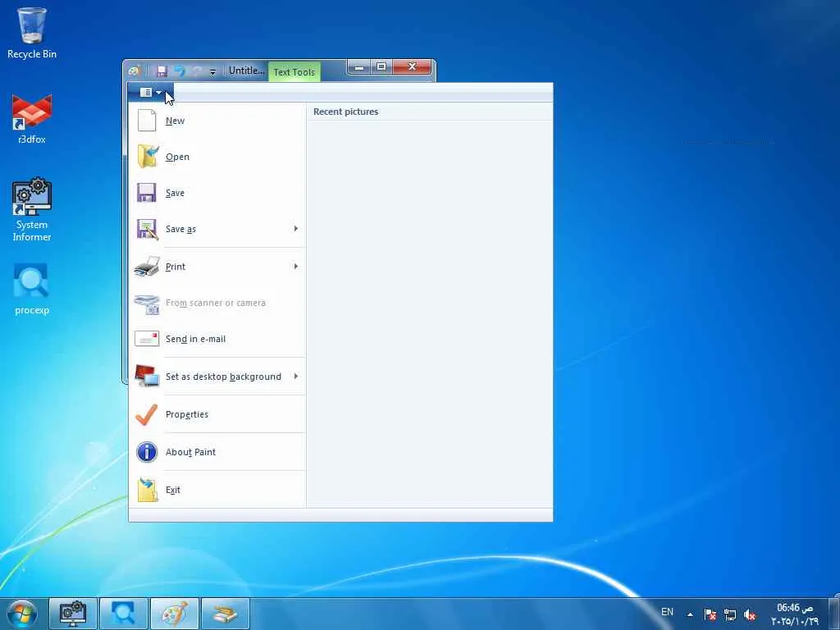Maximize the Paint window
840x630 pixels.
381,67
